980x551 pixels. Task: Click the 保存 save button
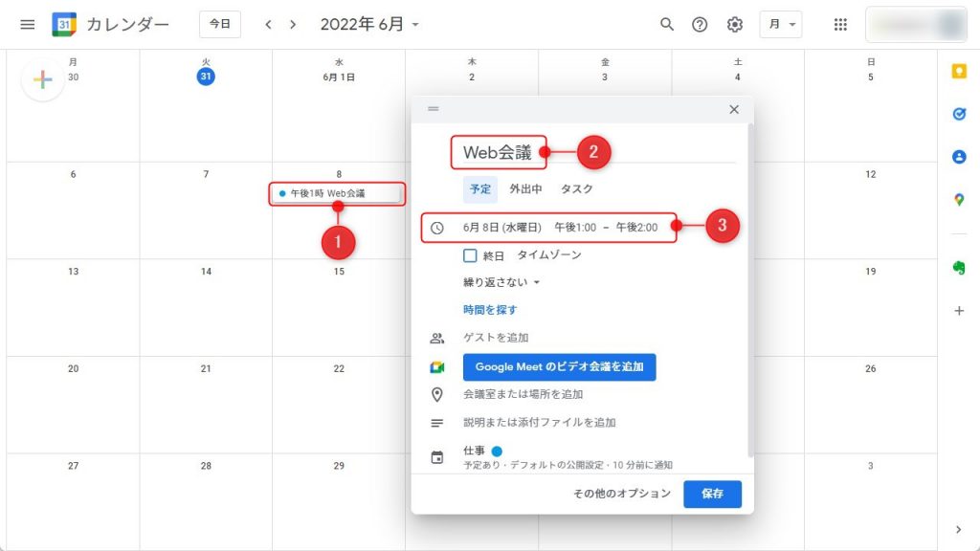712,494
